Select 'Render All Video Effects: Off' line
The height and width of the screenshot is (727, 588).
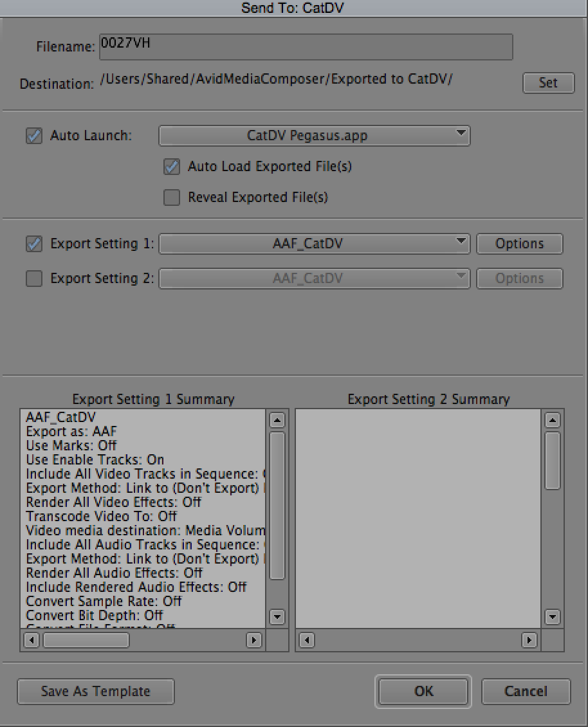114,502
